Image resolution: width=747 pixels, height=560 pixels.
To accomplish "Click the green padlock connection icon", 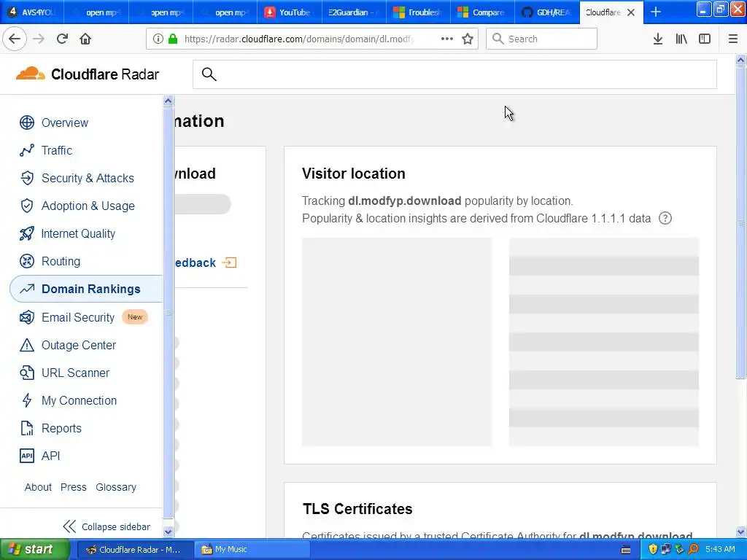I will [173, 39].
